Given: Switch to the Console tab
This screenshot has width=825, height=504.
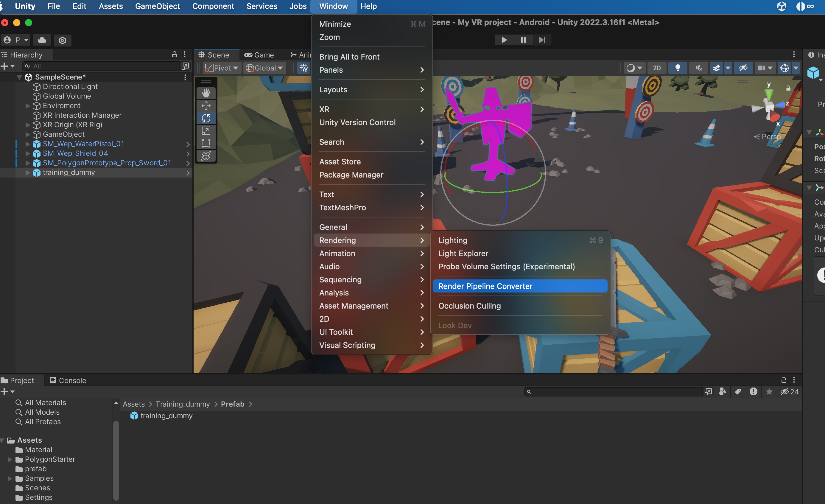Looking at the screenshot, I should [x=68, y=380].
